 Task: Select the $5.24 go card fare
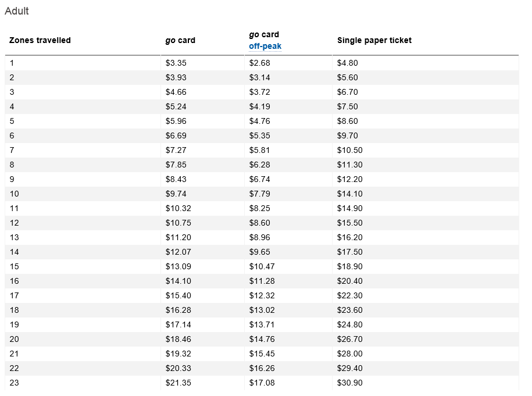tap(176, 106)
